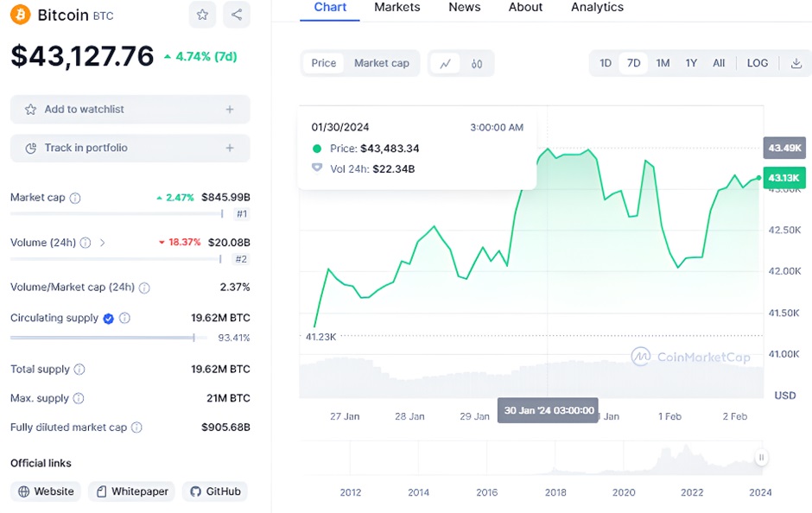Expand Track in portfolio plus sign
The image size is (812, 513).
pyautogui.click(x=230, y=149)
